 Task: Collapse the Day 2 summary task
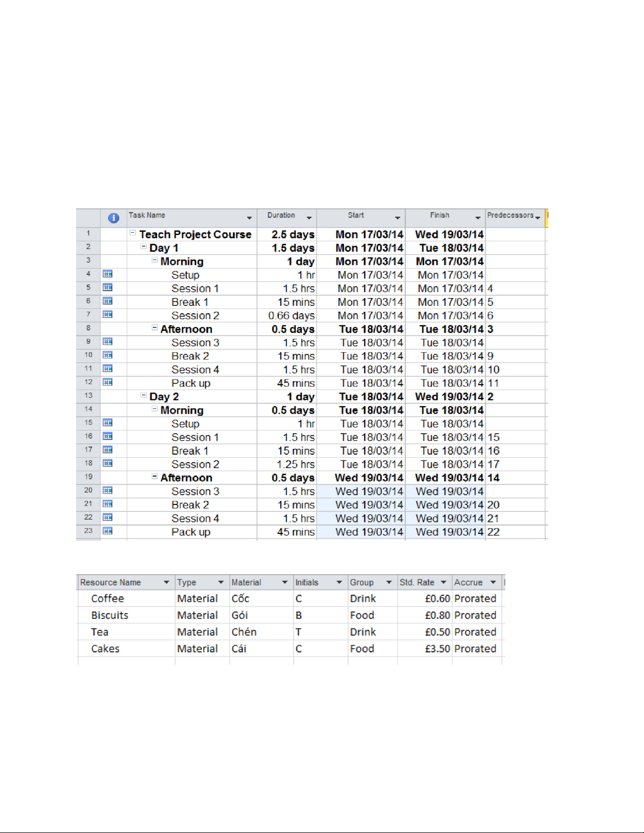(144, 395)
